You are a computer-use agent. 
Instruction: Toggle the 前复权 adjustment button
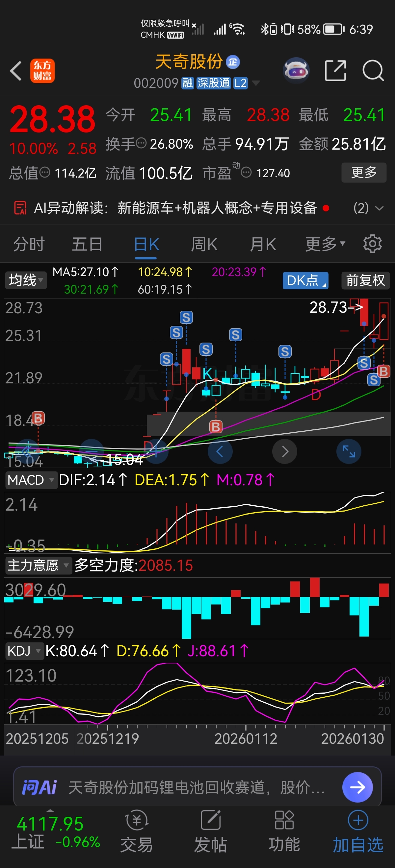click(x=365, y=280)
